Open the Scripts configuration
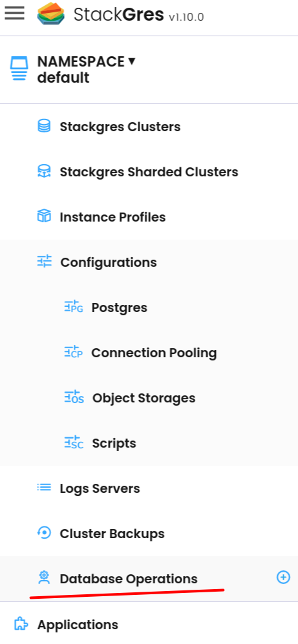 pyautogui.click(x=114, y=442)
